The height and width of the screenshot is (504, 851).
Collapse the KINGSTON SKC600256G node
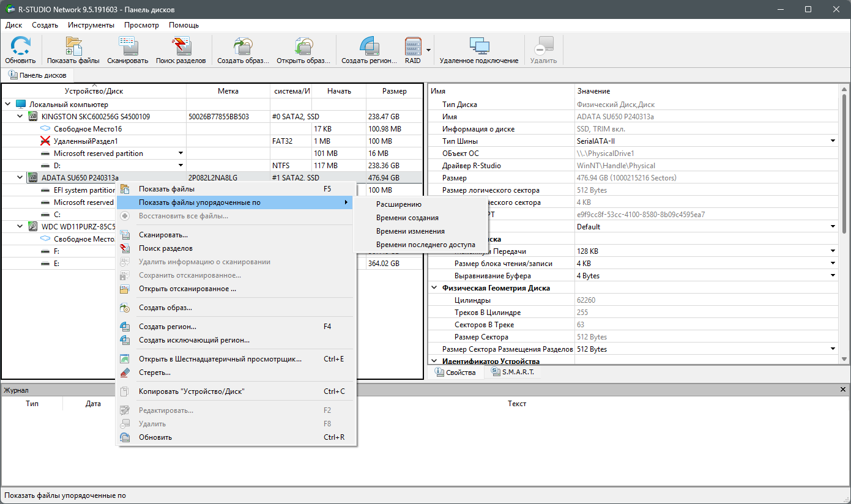(20, 117)
